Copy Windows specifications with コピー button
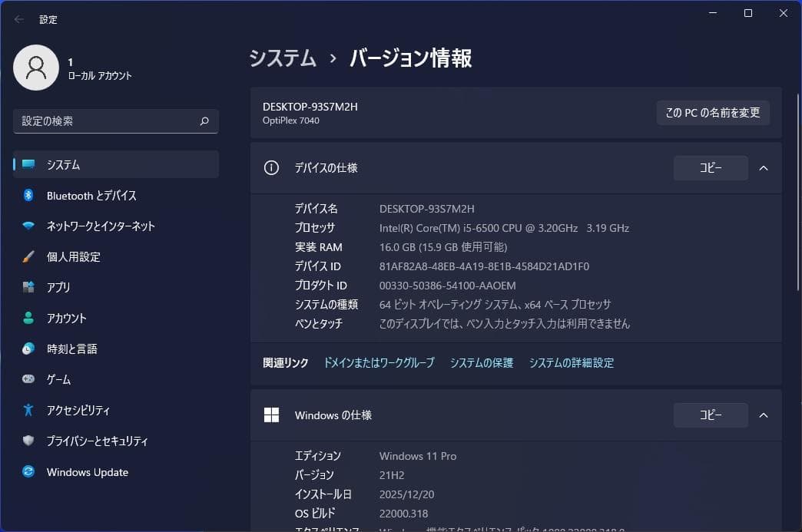This screenshot has height=532, width=802. [x=710, y=415]
